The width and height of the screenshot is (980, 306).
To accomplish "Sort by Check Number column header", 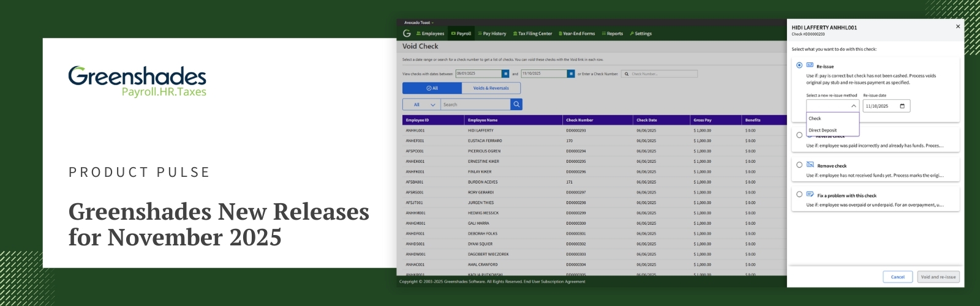I will (x=579, y=120).
